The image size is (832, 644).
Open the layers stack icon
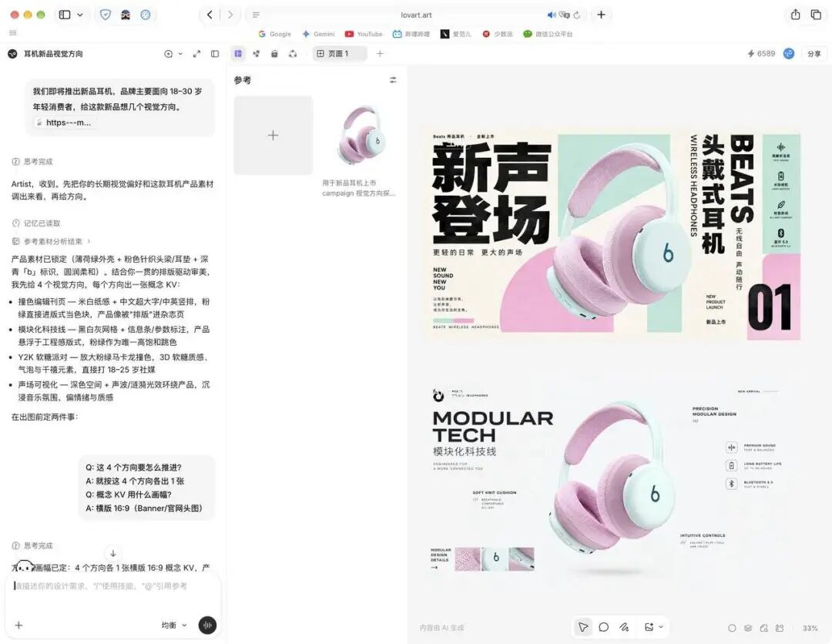pos(747,628)
